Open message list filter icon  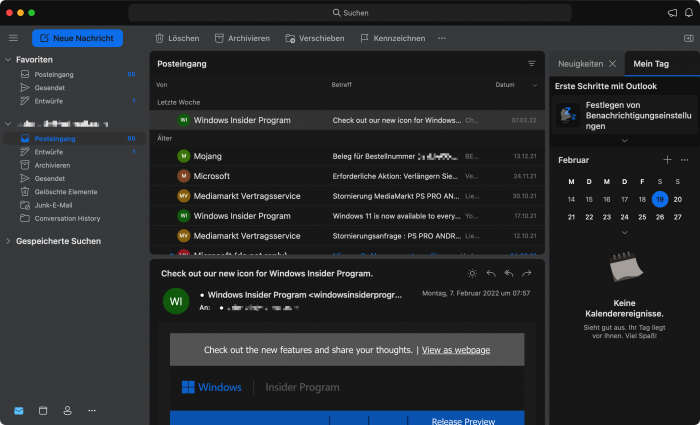coord(531,64)
